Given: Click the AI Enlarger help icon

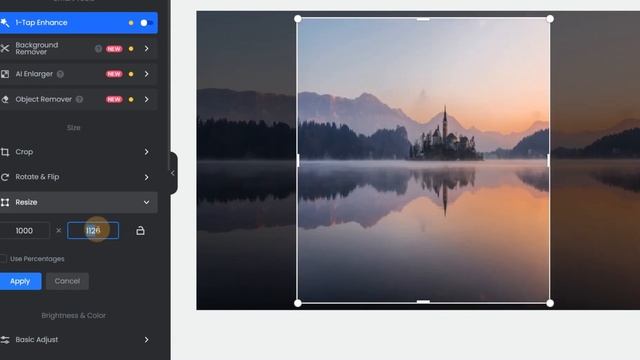Looking at the screenshot, I should pos(60,74).
